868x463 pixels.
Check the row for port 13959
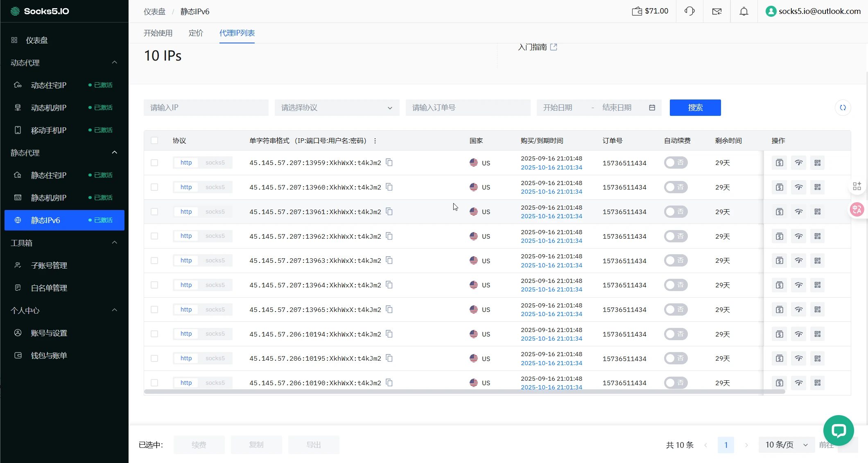[154, 163]
